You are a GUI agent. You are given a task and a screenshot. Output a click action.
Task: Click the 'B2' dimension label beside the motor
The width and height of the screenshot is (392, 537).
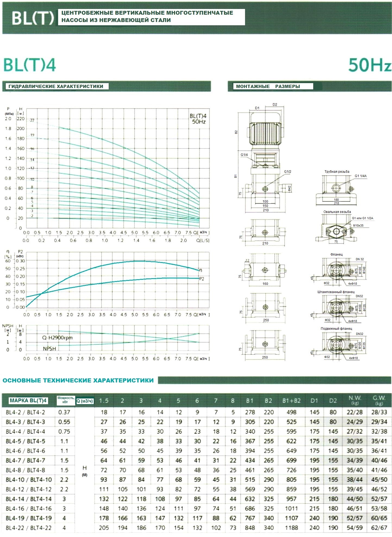[x=236, y=132]
